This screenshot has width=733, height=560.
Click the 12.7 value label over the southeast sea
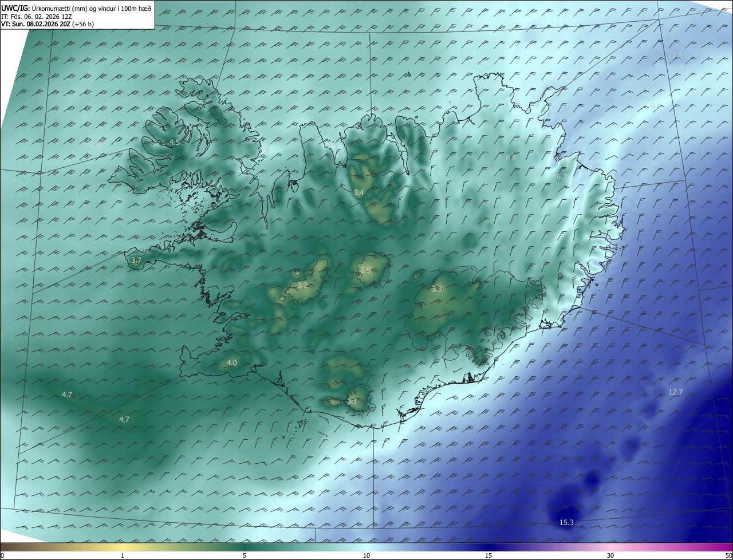(x=676, y=392)
